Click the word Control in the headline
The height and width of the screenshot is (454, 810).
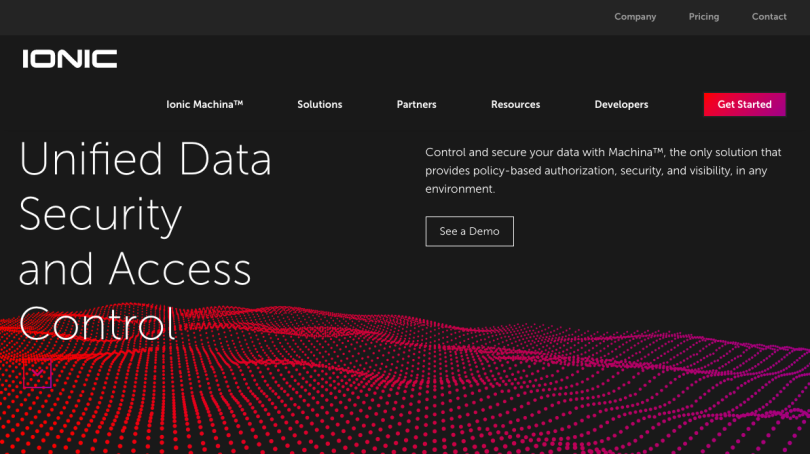(97, 324)
